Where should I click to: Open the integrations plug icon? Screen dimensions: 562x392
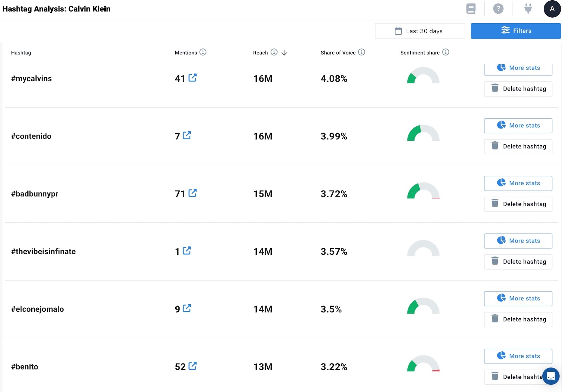528,9
